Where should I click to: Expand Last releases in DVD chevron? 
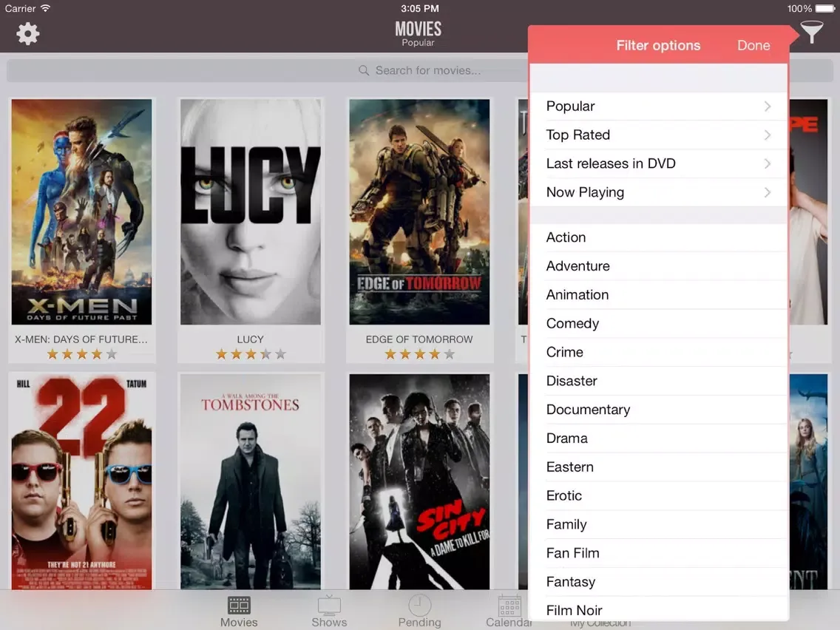[768, 163]
